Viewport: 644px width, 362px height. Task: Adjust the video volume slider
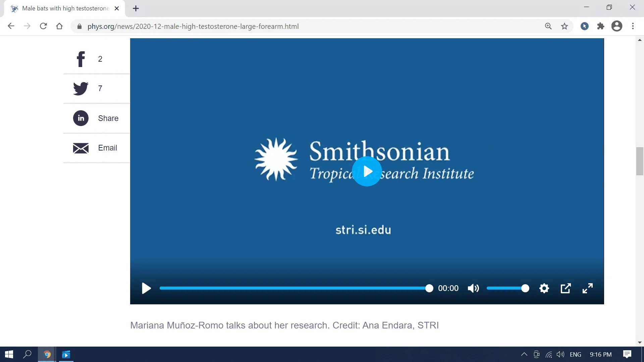(x=508, y=288)
